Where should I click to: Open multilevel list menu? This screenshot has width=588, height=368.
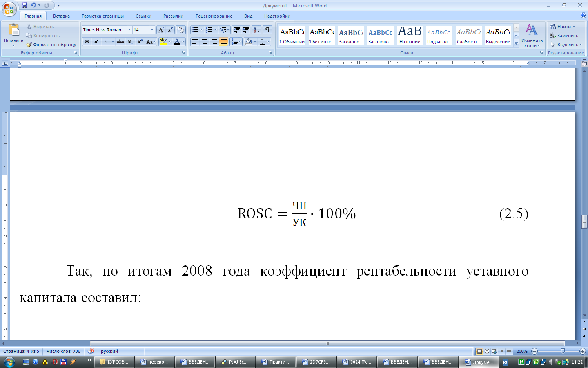tap(224, 30)
